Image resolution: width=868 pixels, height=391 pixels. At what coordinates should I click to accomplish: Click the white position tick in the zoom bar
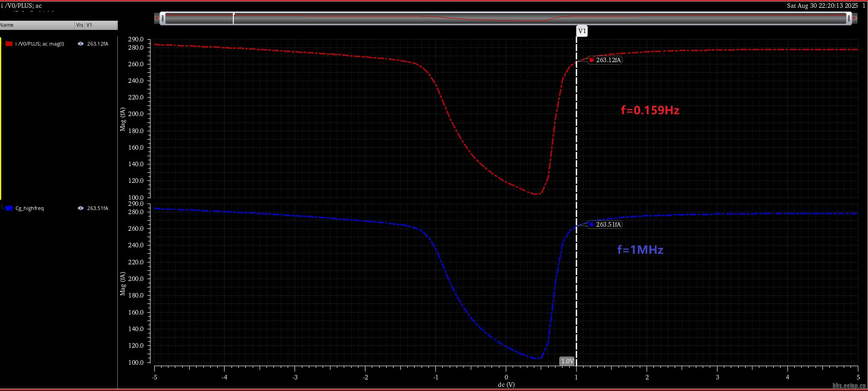233,18
